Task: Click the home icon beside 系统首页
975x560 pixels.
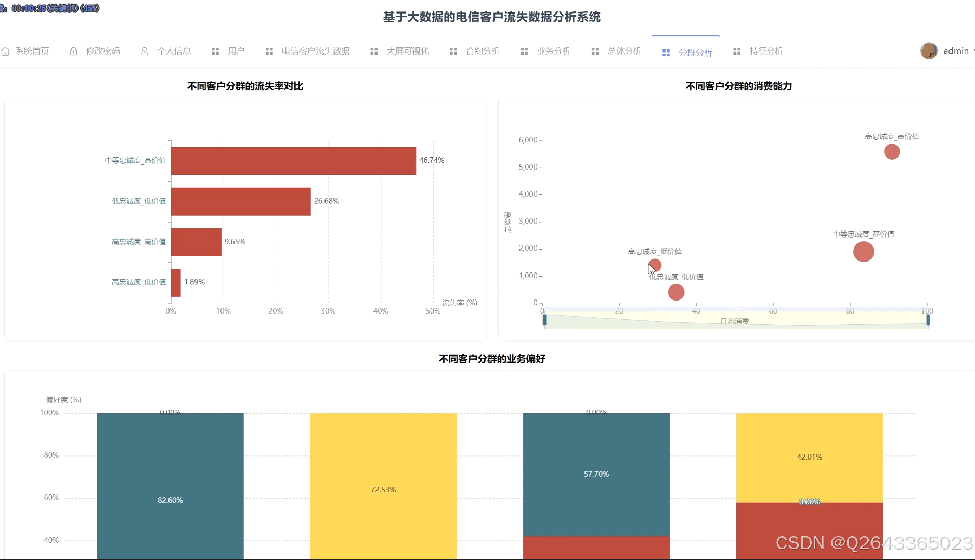Action: (6, 51)
